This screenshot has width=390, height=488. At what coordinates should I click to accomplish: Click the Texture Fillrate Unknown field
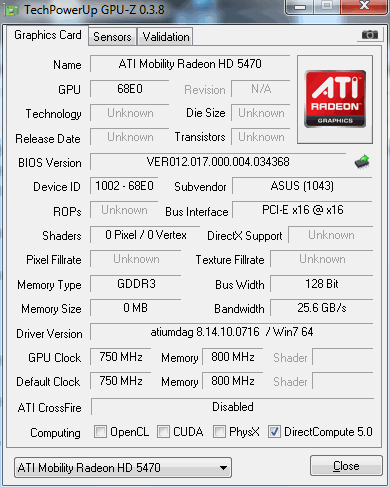[x=321, y=259]
